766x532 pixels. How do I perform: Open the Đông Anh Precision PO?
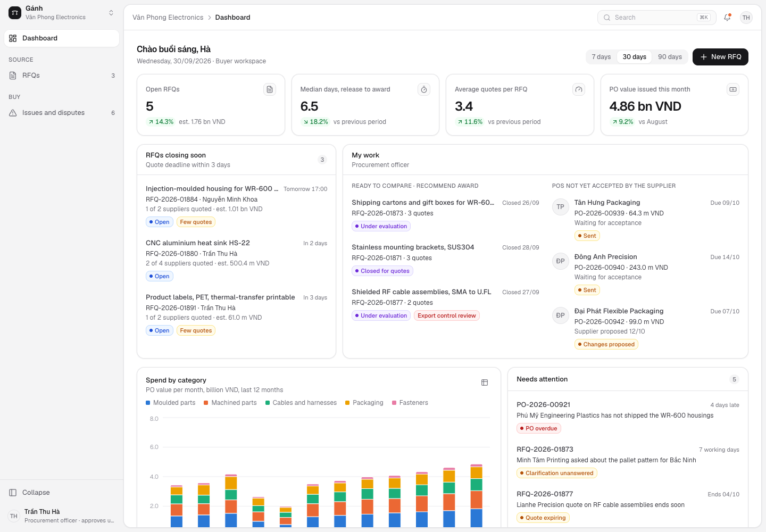[646, 273]
